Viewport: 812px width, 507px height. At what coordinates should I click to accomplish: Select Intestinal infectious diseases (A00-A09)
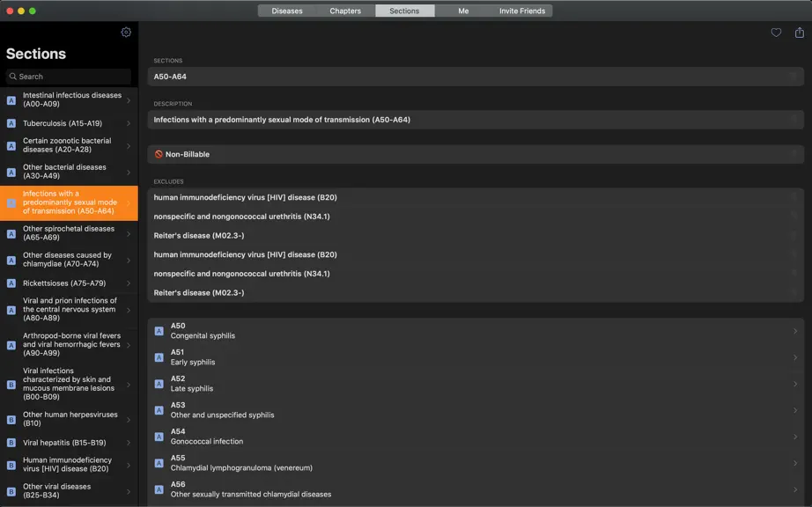point(69,99)
